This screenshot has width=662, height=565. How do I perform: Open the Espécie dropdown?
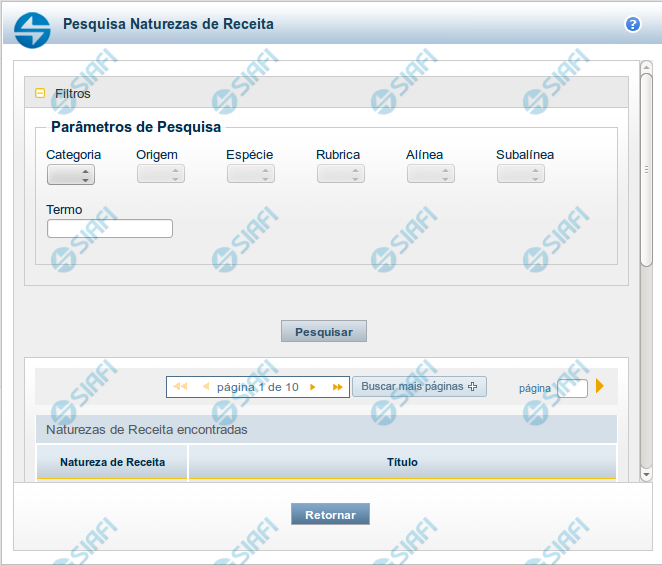[x=251, y=174]
